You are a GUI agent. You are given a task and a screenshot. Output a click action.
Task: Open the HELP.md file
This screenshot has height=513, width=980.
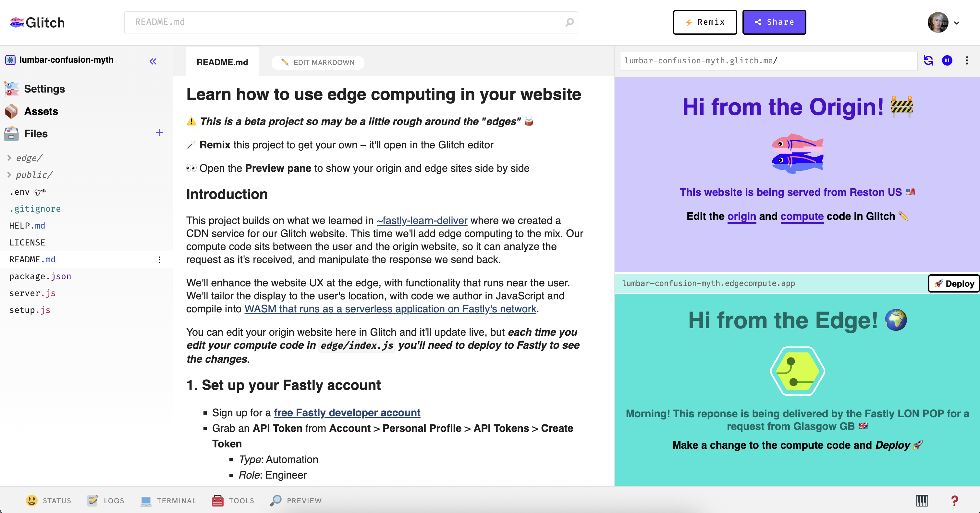[x=27, y=226]
